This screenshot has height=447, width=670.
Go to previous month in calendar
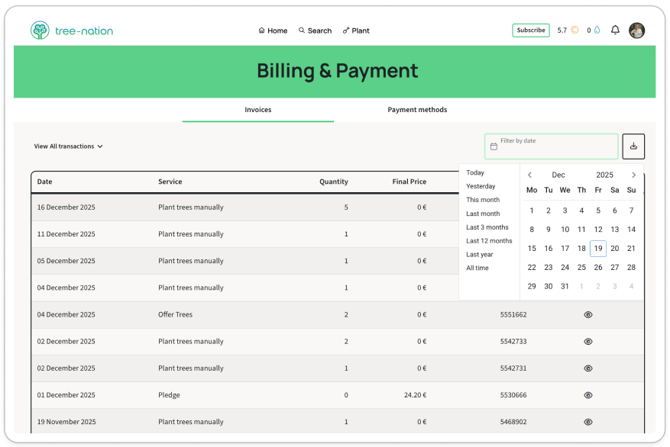coord(530,175)
